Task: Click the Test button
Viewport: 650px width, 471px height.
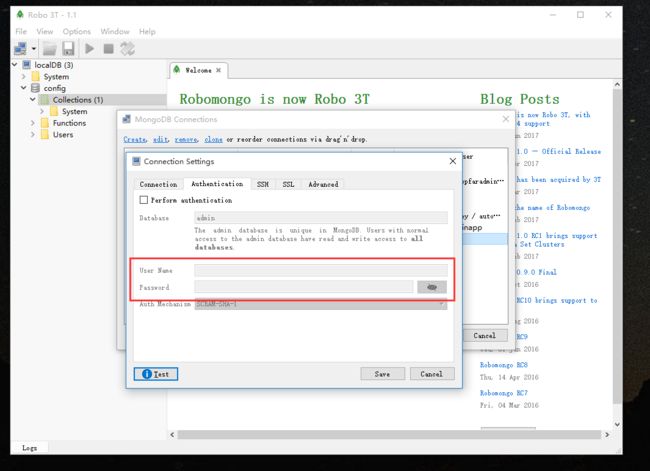Action: coord(156,374)
